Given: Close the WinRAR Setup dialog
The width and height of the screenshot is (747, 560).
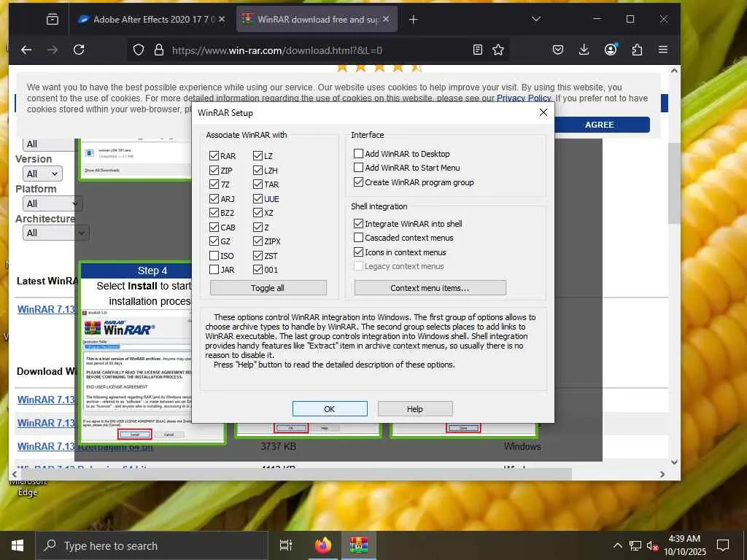Looking at the screenshot, I should (543, 112).
